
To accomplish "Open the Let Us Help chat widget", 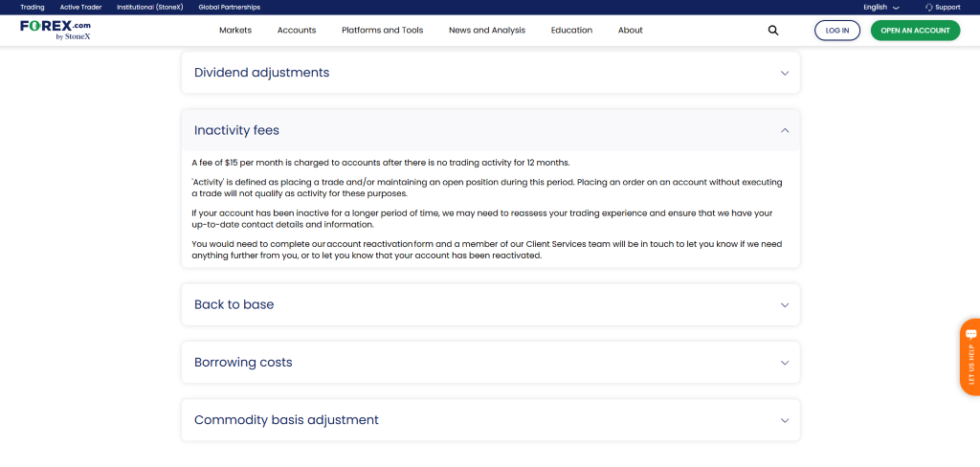I will 969,356.
